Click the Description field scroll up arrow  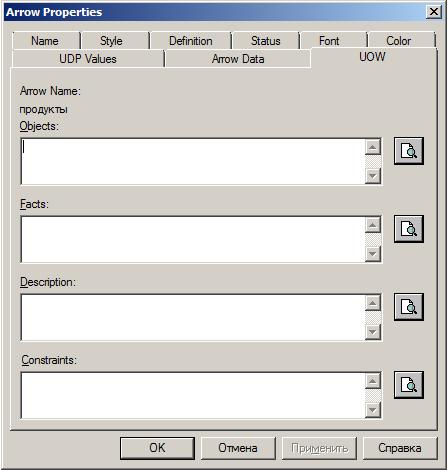click(x=373, y=303)
